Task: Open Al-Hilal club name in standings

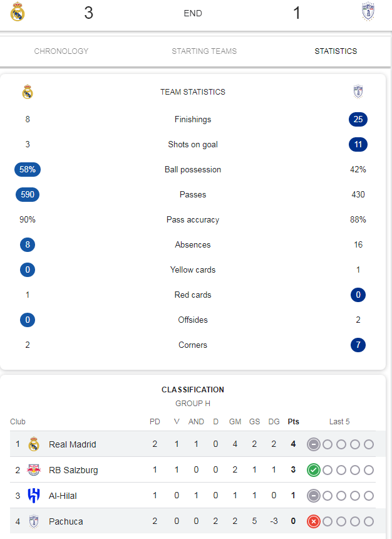Action: [x=63, y=496]
